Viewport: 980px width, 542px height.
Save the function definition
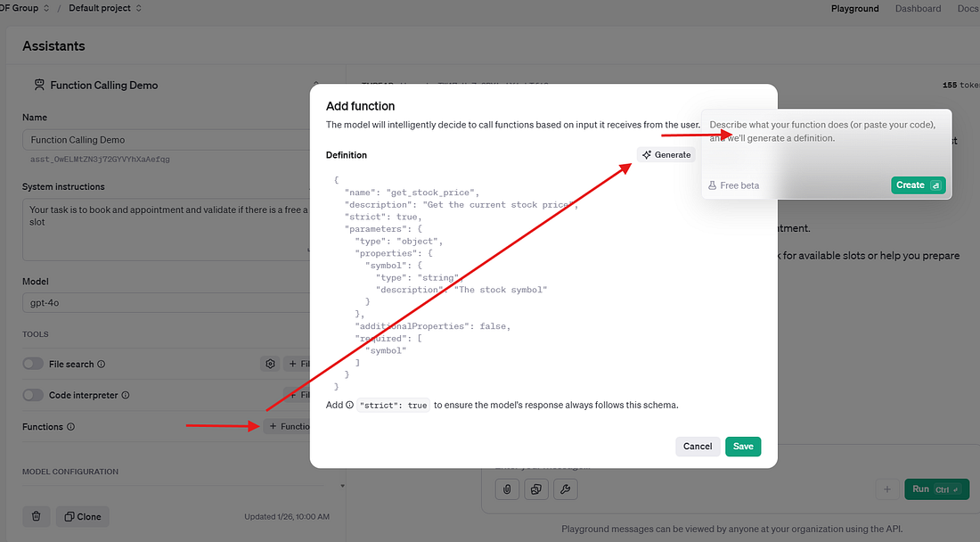pyautogui.click(x=743, y=447)
